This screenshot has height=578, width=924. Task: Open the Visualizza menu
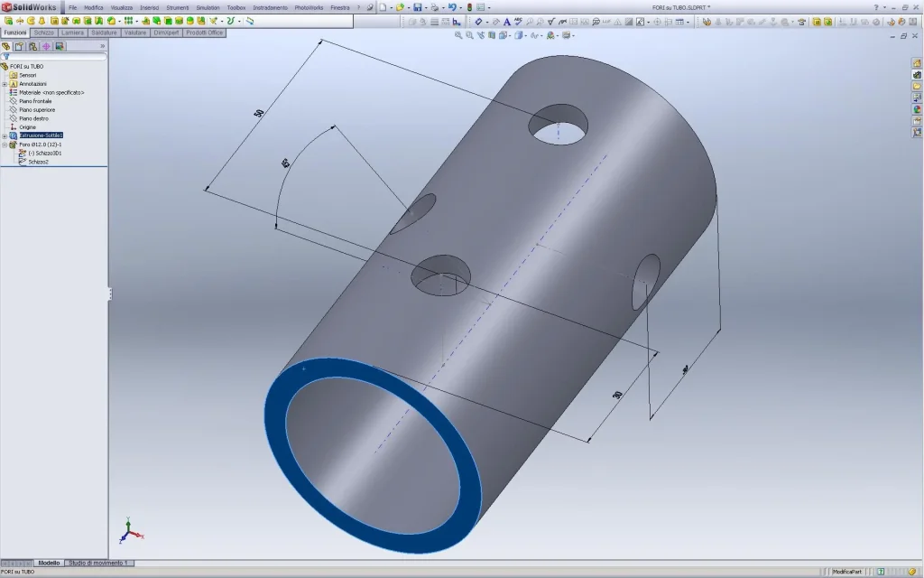coord(122,7)
